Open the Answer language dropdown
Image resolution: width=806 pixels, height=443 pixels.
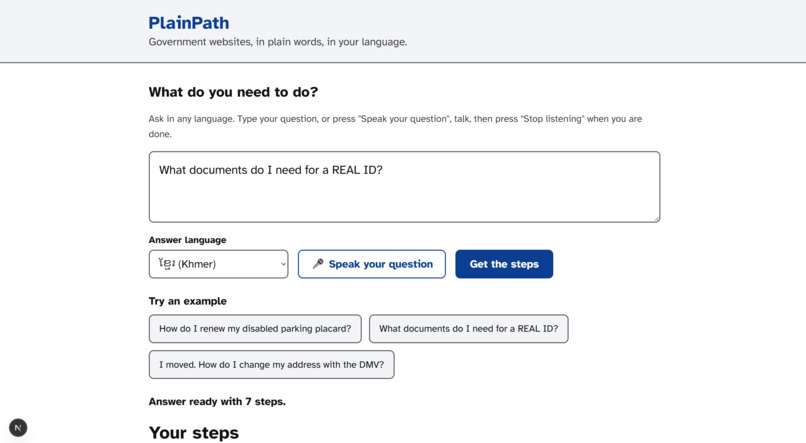point(218,264)
